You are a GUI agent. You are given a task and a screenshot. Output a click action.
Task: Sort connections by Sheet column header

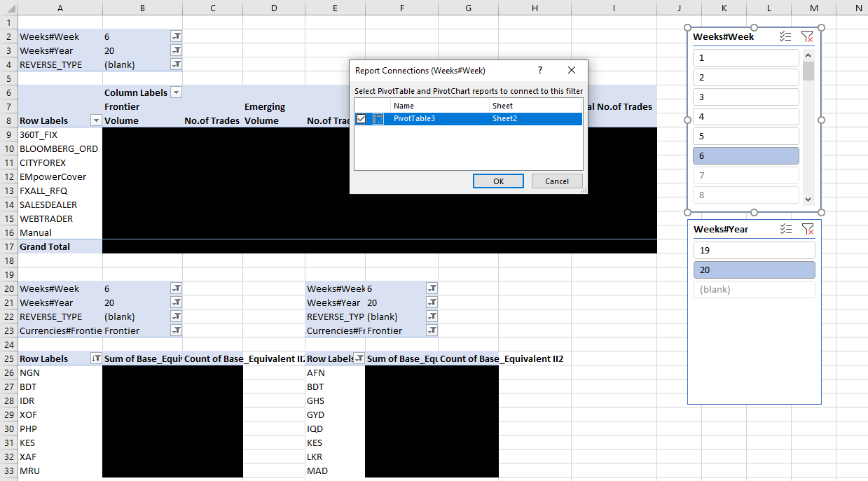[x=536, y=106]
